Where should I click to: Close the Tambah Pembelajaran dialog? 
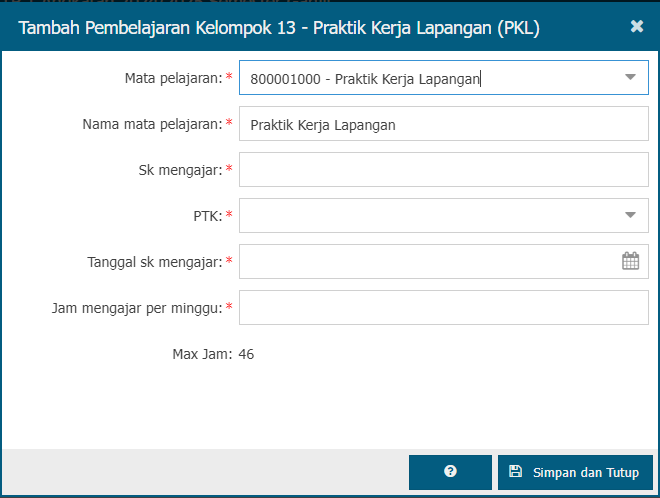click(637, 27)
